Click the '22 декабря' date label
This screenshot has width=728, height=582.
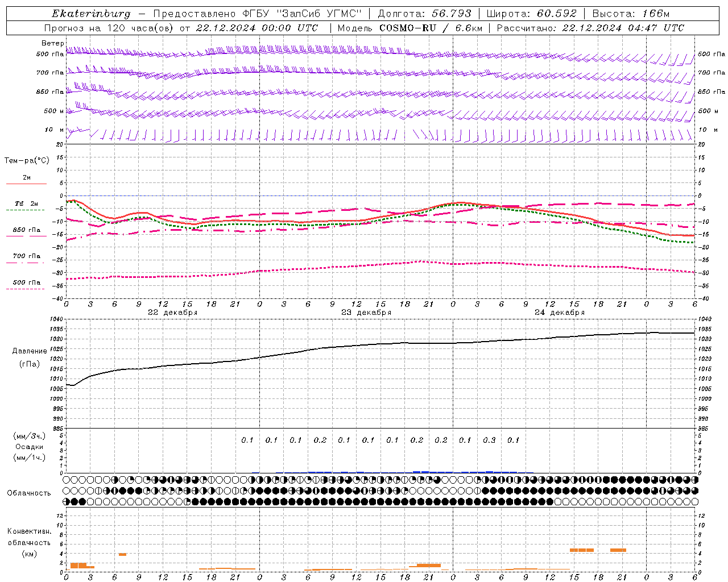click(x=172, y=312)
